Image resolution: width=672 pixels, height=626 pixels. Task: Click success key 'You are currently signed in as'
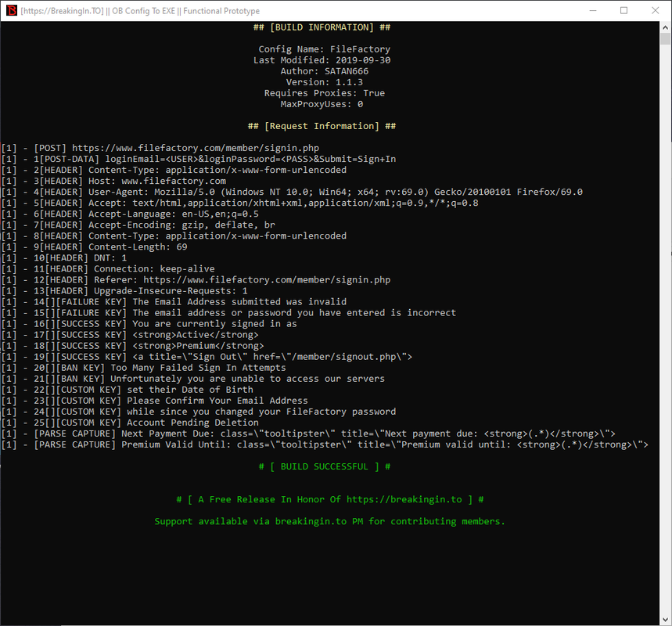pos(149,324)
